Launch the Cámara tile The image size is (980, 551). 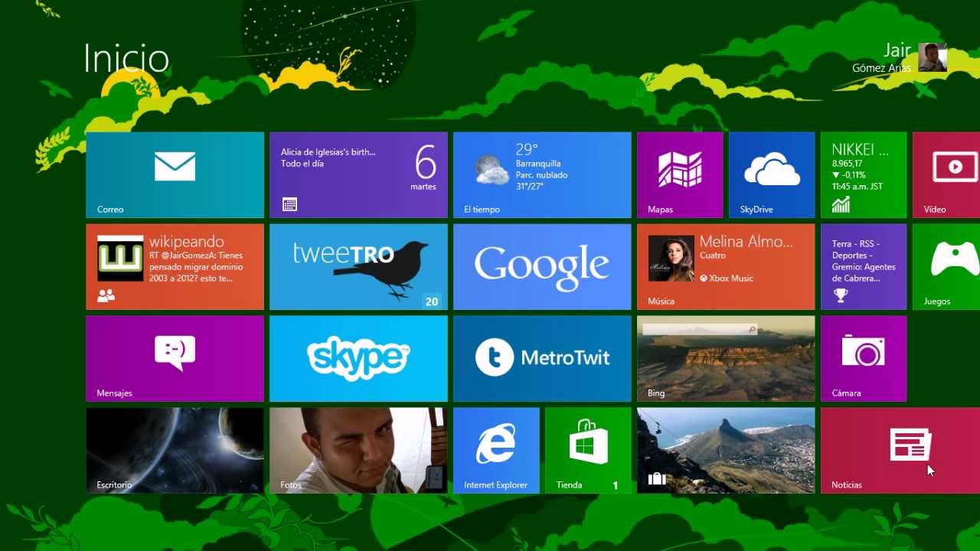tap(864, 359)
